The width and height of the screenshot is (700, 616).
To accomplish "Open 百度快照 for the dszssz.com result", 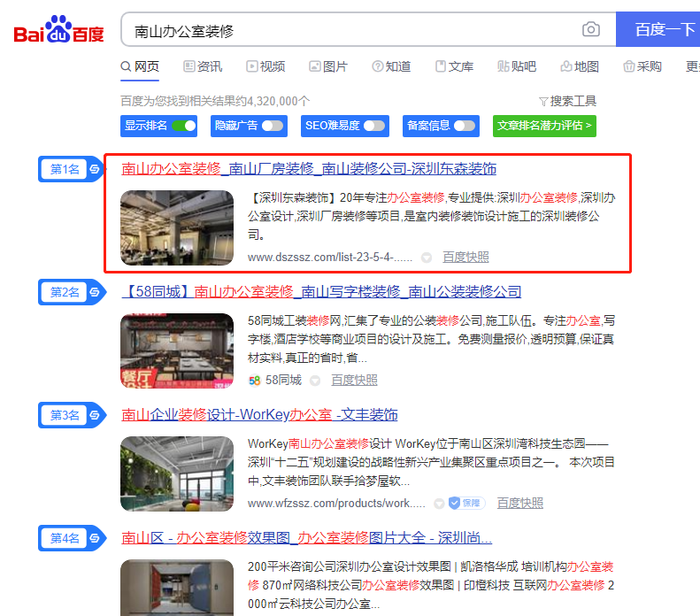I will coord(465,258).
